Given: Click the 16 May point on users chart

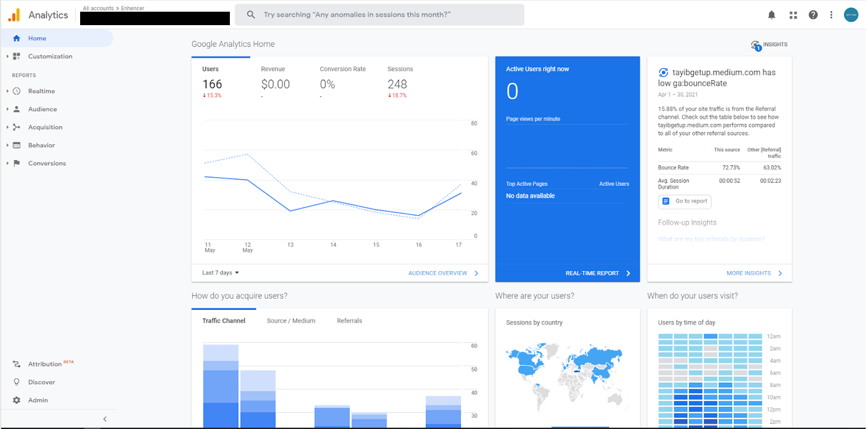Looking at the screenshot, I should click(x=418, y=216).
